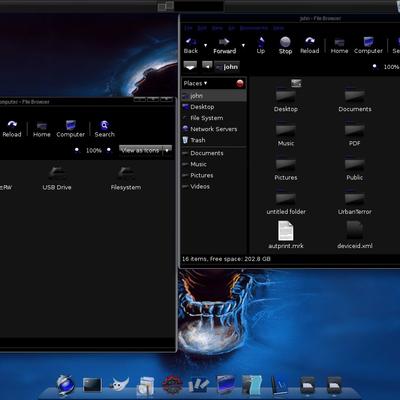Go Up one folder in john window
This screenshot has height=400, width=400.
click(261, 46)
